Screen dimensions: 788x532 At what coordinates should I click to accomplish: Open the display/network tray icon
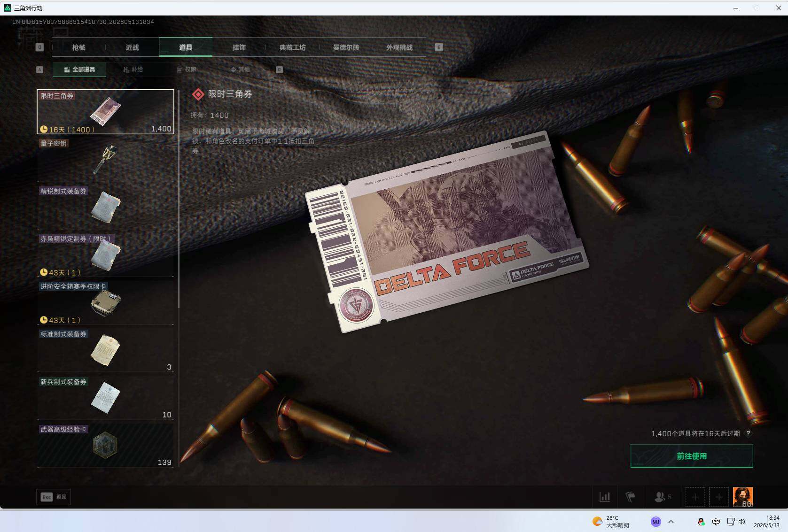tap(731, 521)
